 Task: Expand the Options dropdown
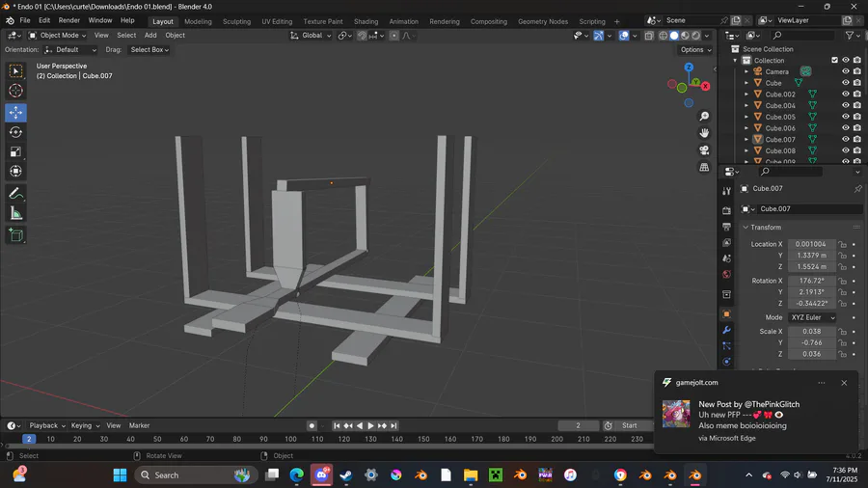pyautogui.click(x=695, y=50)
